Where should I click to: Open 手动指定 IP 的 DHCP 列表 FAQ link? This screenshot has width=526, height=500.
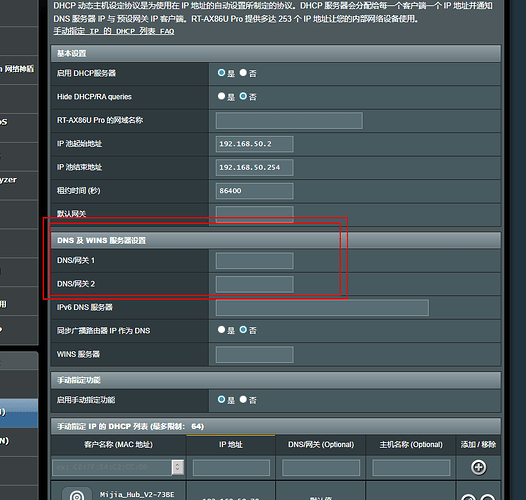[114, 31]
